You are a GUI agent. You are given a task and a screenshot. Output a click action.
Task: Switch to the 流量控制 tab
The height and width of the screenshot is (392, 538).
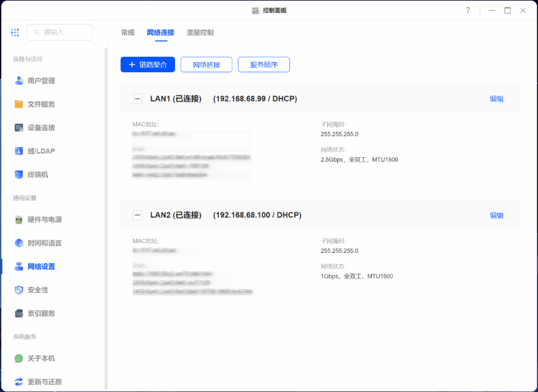(200, 33)
